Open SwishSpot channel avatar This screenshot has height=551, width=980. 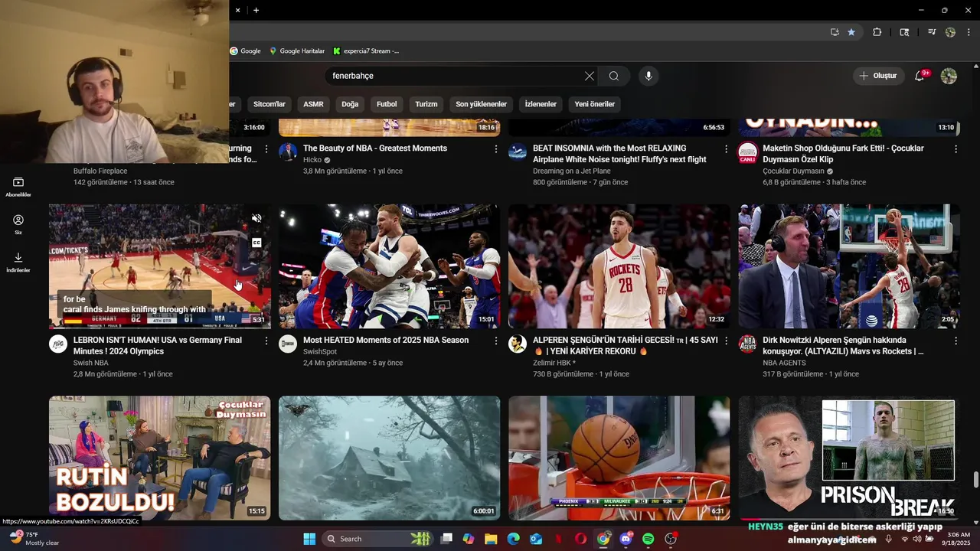tap(288, 344)
